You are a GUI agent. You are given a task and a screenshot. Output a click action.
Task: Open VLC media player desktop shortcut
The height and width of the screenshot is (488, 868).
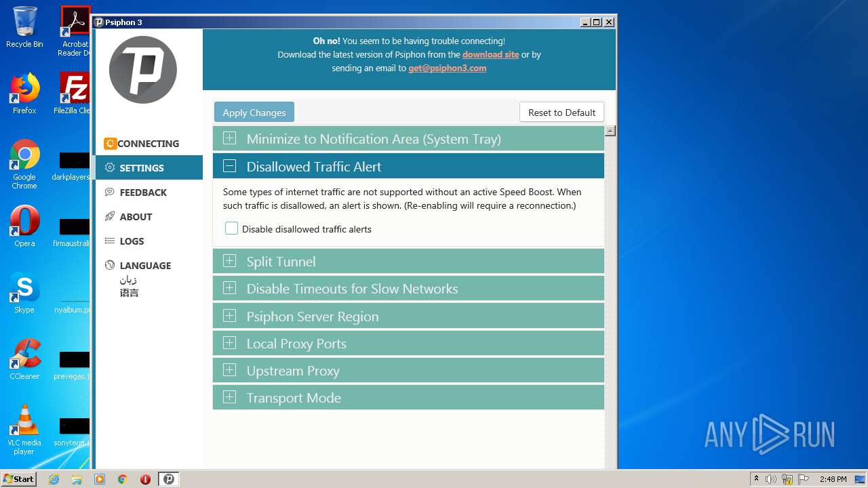pos(24,430)
